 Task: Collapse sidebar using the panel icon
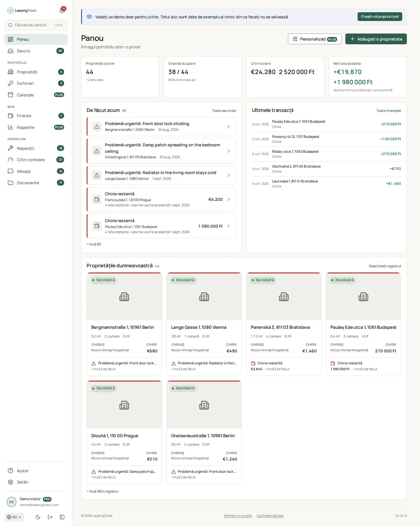click(x=62, y=517)
